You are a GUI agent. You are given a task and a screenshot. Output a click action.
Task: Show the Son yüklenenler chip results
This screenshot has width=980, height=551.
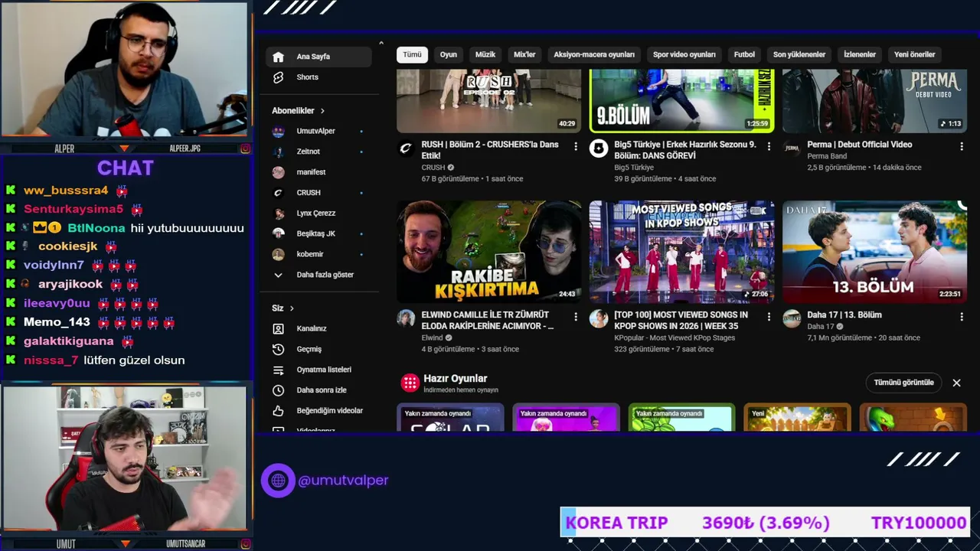799,54
